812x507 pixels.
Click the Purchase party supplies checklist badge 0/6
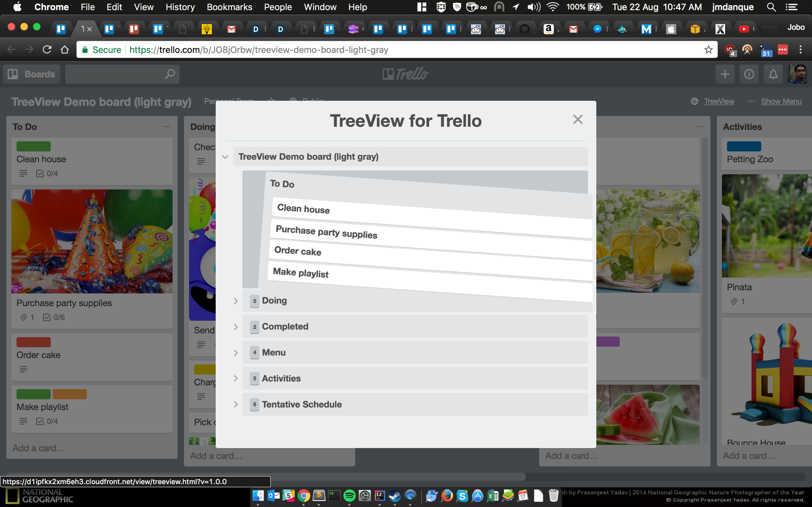[54, 317]
